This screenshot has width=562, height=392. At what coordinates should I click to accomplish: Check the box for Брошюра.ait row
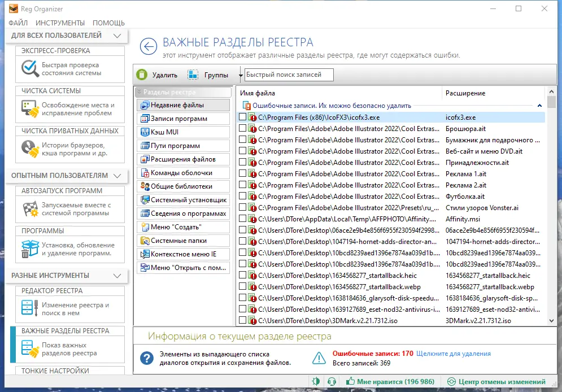coord(243,128)
